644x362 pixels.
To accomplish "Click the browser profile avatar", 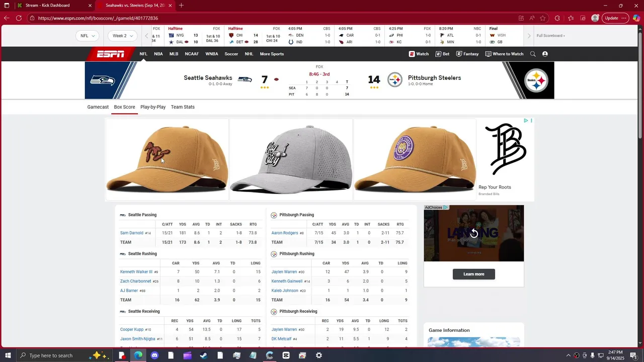I will (595, 18).
